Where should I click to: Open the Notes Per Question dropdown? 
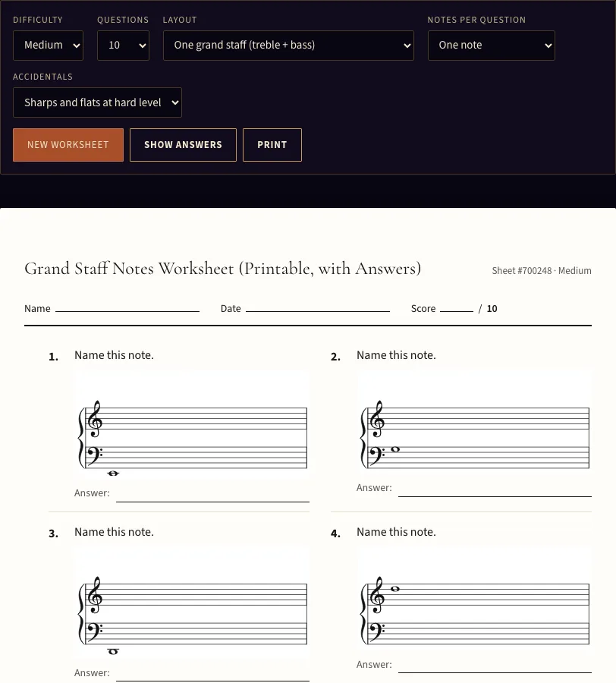(x=491, y=46)
